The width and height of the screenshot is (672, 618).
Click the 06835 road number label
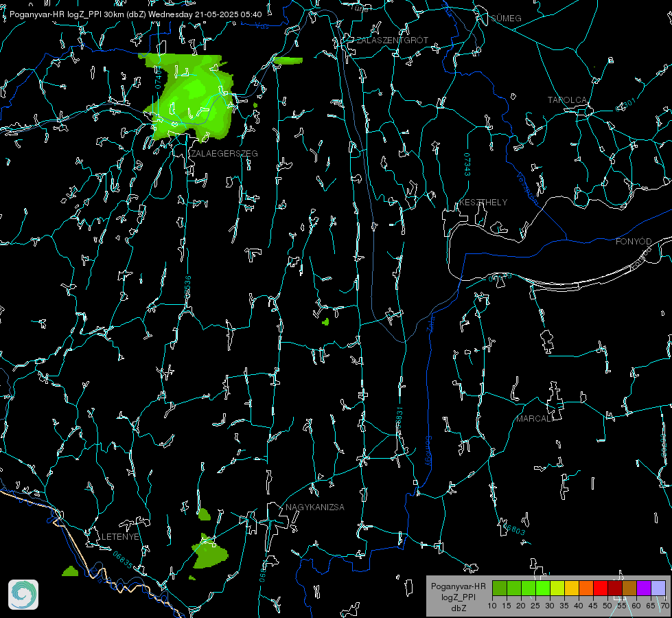coord(123,560)
